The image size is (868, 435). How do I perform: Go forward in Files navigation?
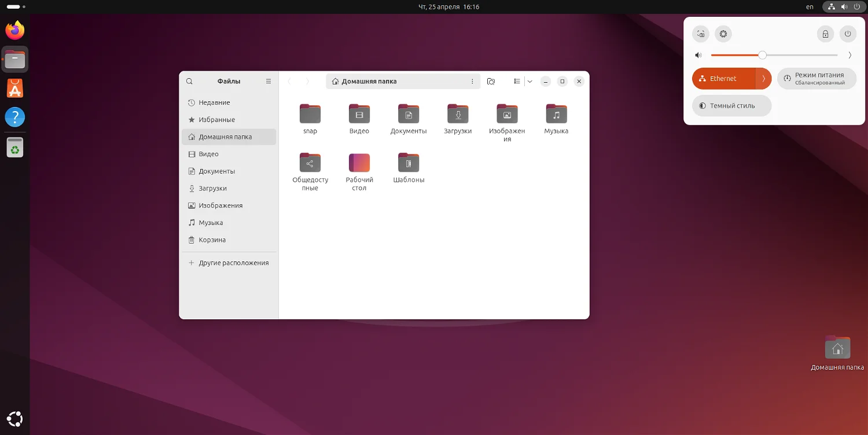[308, 82]
